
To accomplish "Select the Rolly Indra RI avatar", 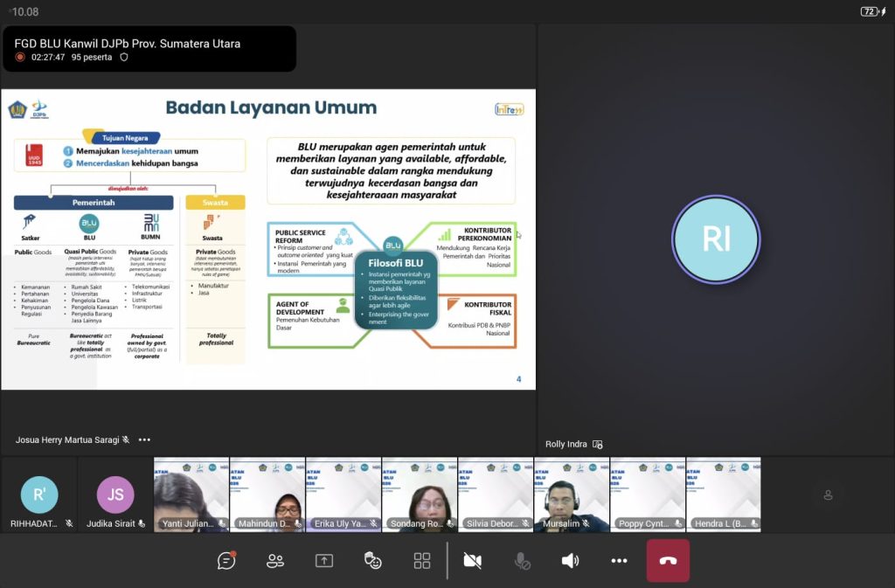I will coord(716,239).
